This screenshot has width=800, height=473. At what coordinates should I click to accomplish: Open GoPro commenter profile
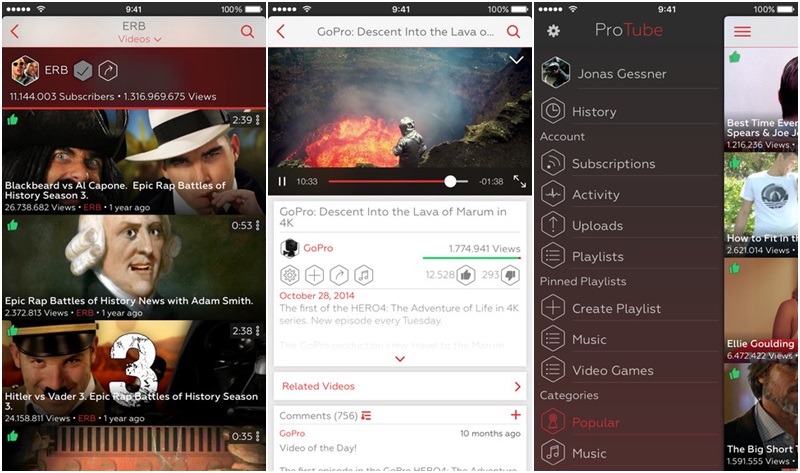pos(292,433)
